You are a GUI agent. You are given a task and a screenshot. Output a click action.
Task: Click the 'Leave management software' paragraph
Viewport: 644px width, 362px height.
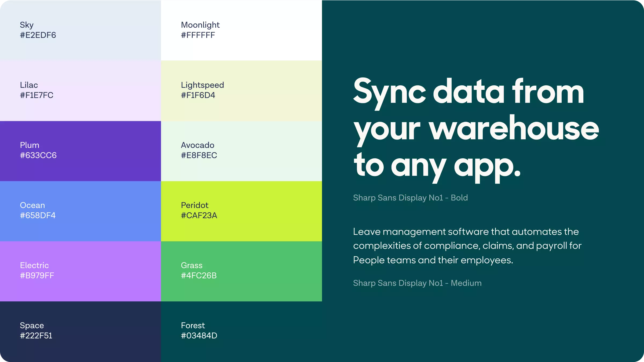467,246
